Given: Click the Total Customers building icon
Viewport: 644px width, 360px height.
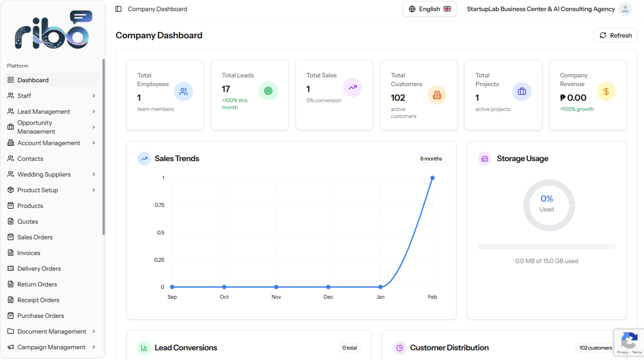Looking at the screenshot, I should (437, 95).
